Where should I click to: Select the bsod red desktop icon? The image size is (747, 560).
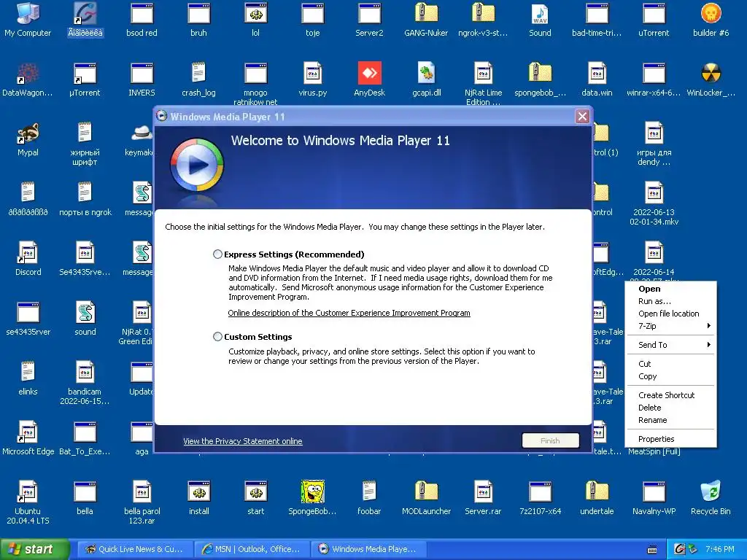point(142,19)
